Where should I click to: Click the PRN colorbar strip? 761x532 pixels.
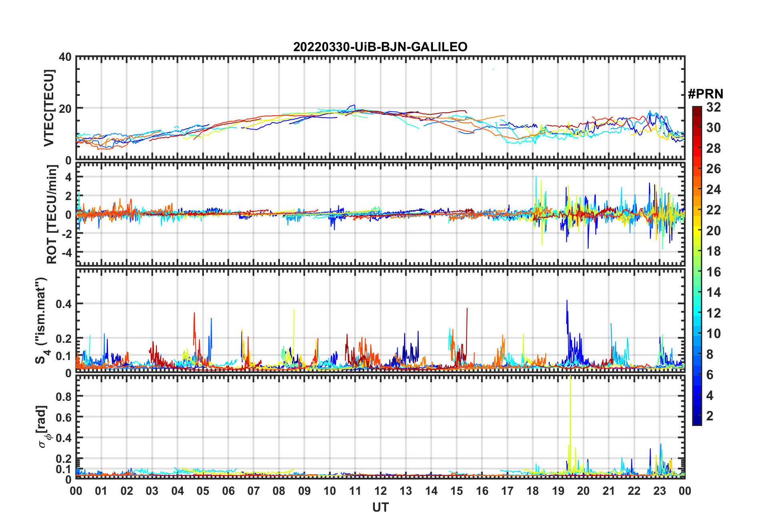tap(697, 266)
